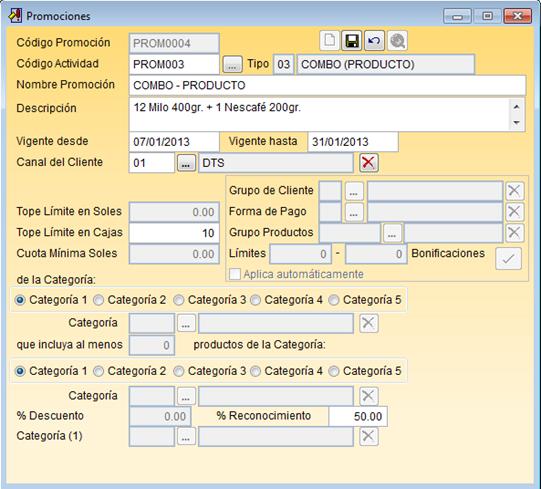Clear the Grupo de Cliente field X icon
Screen dimensions: 541x489
click(x=514, y=190)
